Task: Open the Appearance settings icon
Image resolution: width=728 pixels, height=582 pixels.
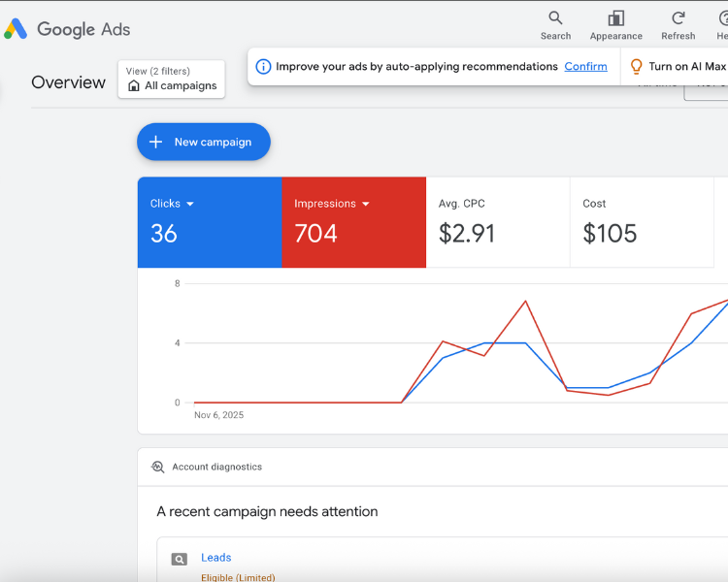Action: point(615,19)
